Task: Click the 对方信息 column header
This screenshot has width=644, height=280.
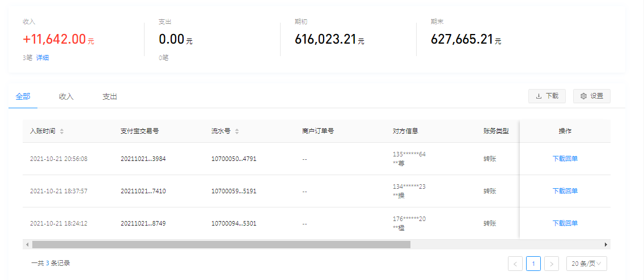Action: [405, 131]
